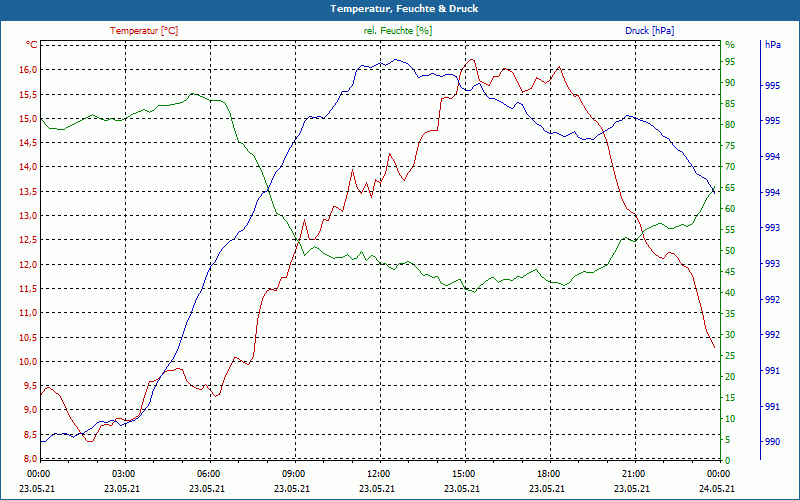
Task: Click the '06:00' time axis label
Action: [x=207, y=473]
